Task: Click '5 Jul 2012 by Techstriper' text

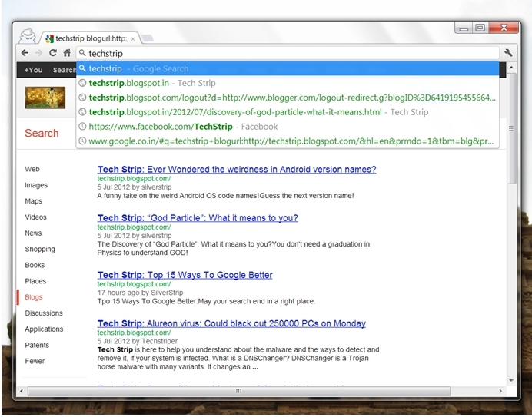Action: coord(138,341)
